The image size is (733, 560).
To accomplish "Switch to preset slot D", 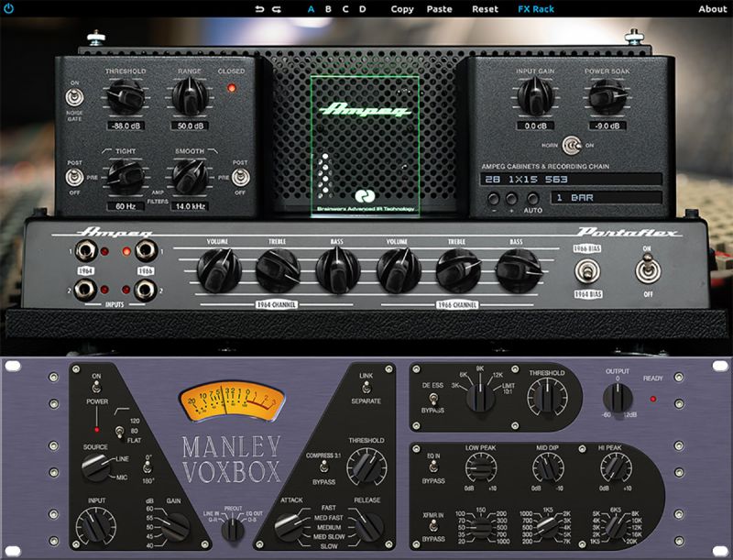I will coord(363,9).
